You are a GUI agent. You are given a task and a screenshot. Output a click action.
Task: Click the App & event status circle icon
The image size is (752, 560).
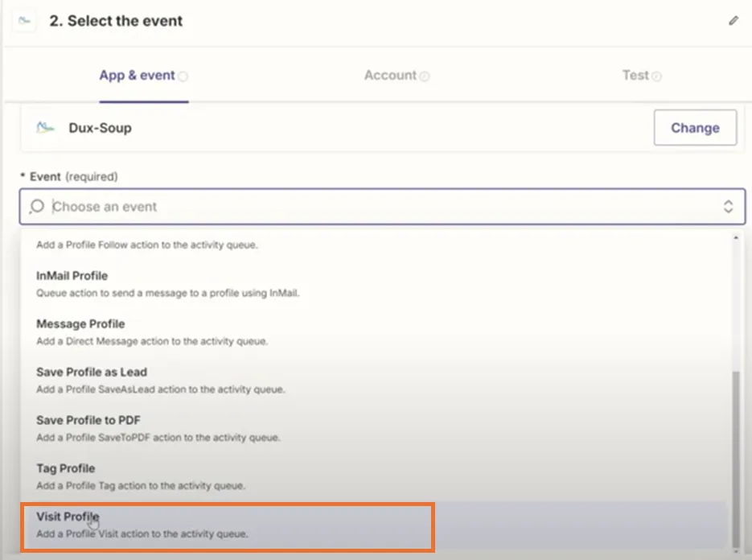[x=183, y=76]
